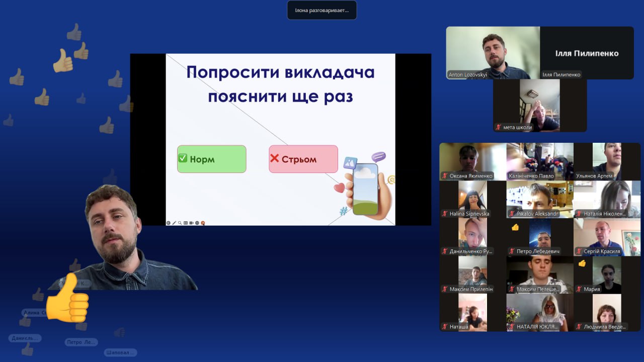Click the back arrow in slide toolbar
Screen dimensions: 644x362
point(169,223)
